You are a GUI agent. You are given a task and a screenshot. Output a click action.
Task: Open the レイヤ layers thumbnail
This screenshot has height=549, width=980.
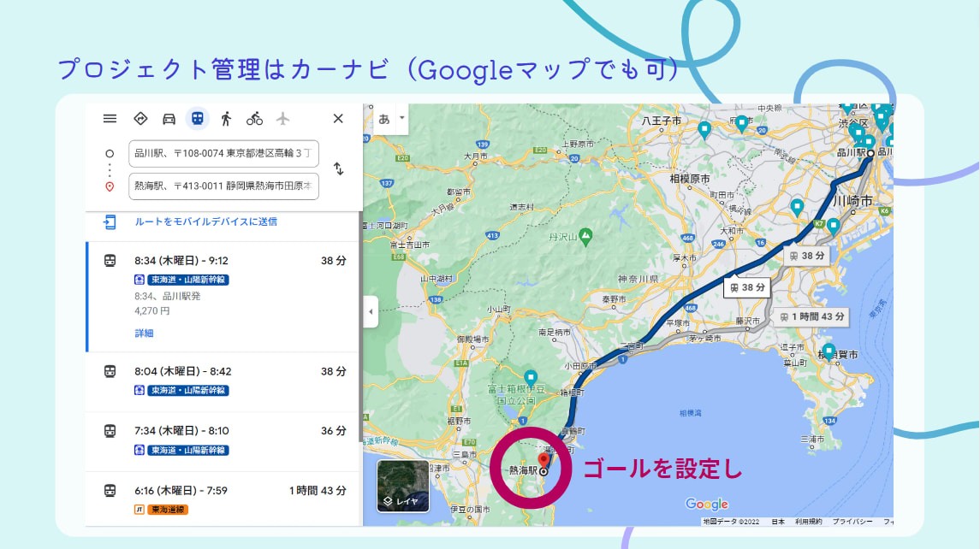[x=403, y=486]
